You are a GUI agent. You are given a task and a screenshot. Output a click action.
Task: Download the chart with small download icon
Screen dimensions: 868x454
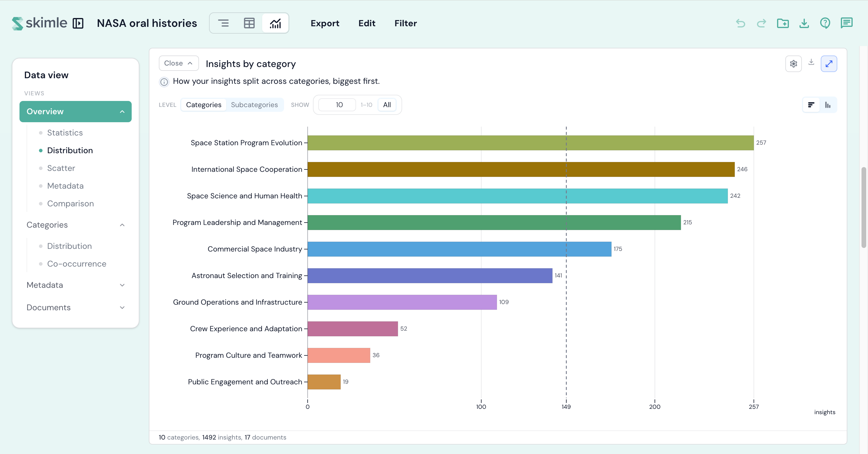(x=811, y=62)
